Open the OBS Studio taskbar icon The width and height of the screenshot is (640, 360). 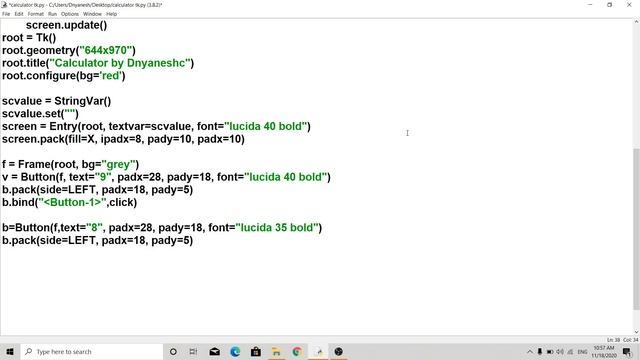[339, 351]
